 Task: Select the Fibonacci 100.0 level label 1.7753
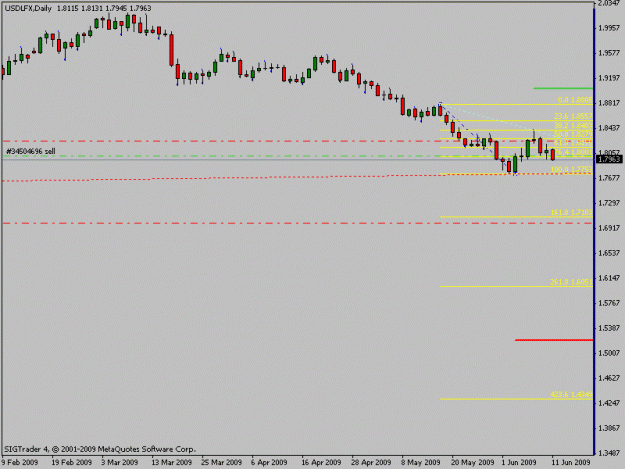(572, 170)
